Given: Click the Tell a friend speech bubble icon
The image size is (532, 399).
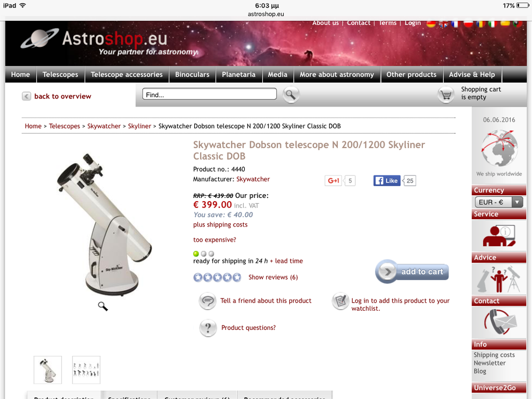Looking at the screenshot, I should pos(207,301).
